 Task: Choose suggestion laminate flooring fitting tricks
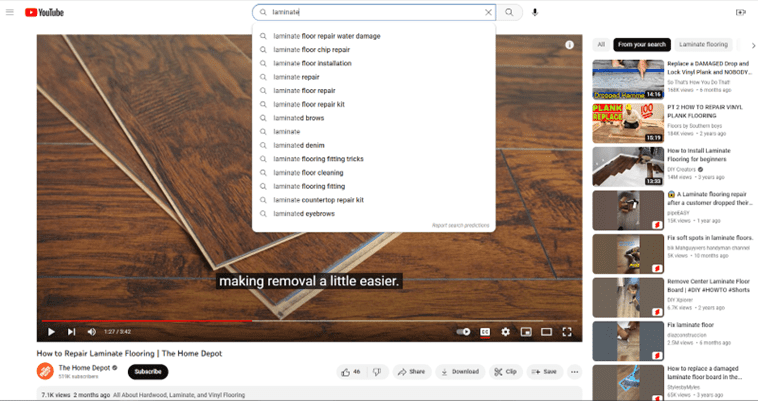click(x=374, y=158)
